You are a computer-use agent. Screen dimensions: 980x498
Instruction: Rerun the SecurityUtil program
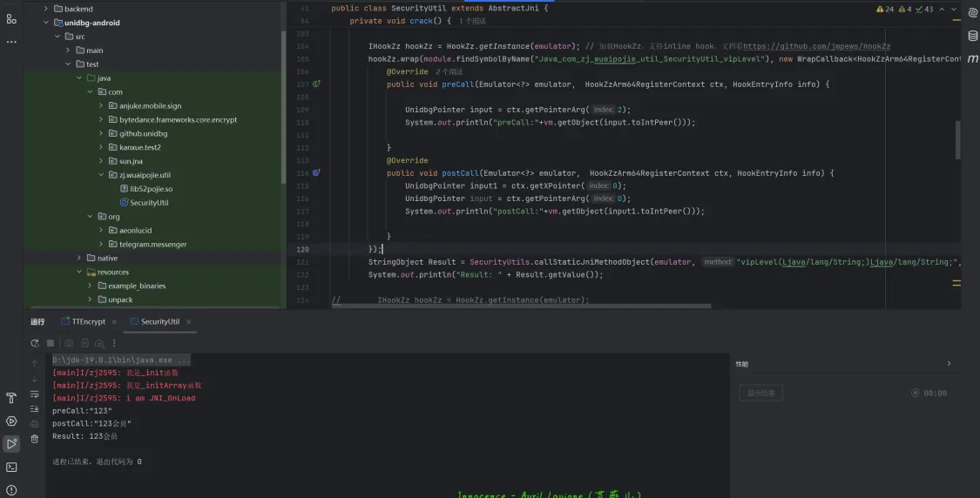tap(35, 343)
